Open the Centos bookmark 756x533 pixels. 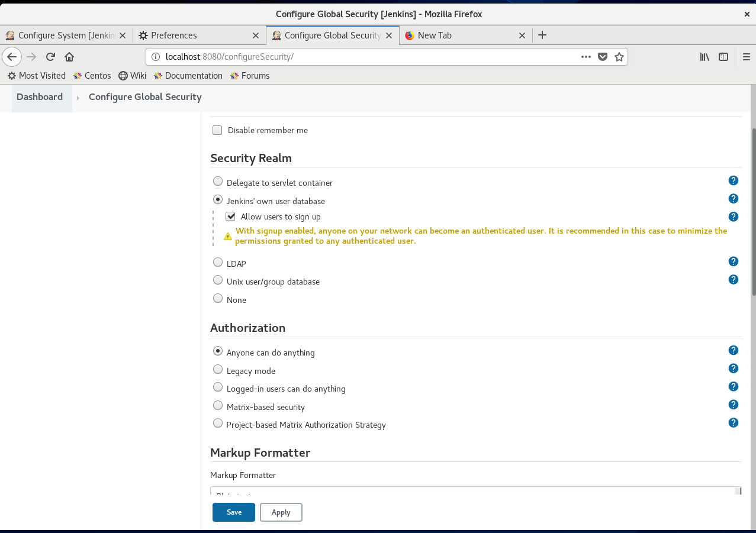(x=92, y=76)
